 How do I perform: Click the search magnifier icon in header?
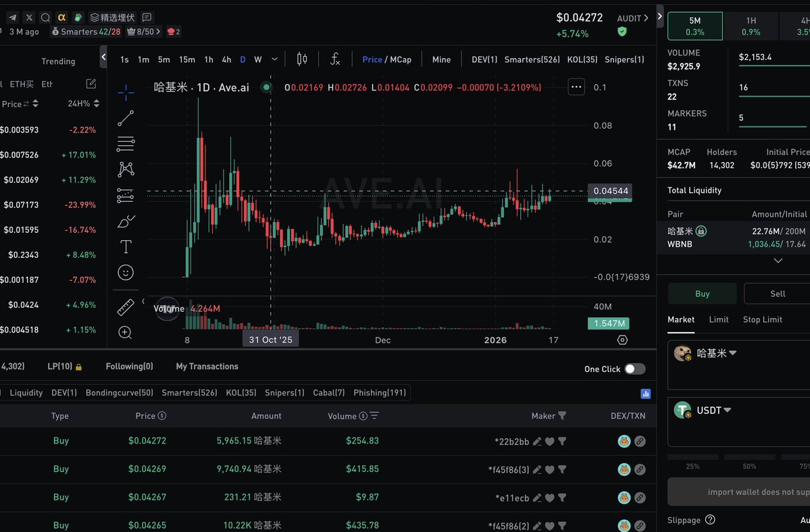45,18
